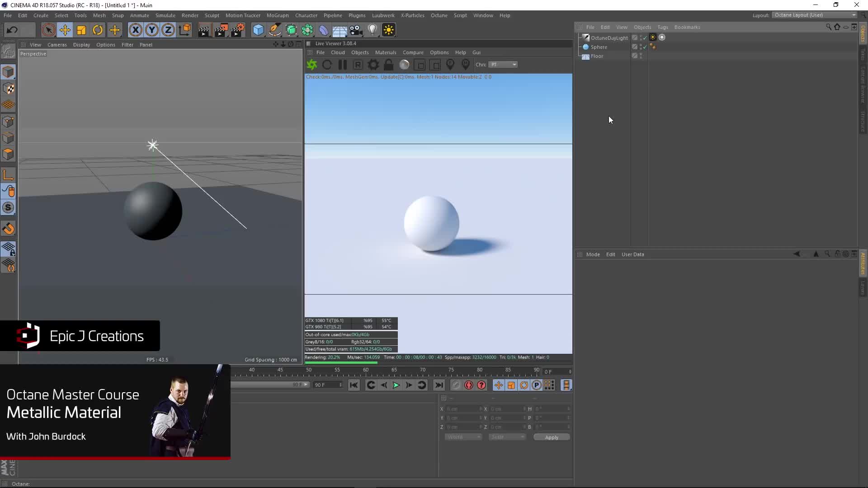
Task: Toggle autokeying red button
Action: pyautogui.click(x=469, y=385)
